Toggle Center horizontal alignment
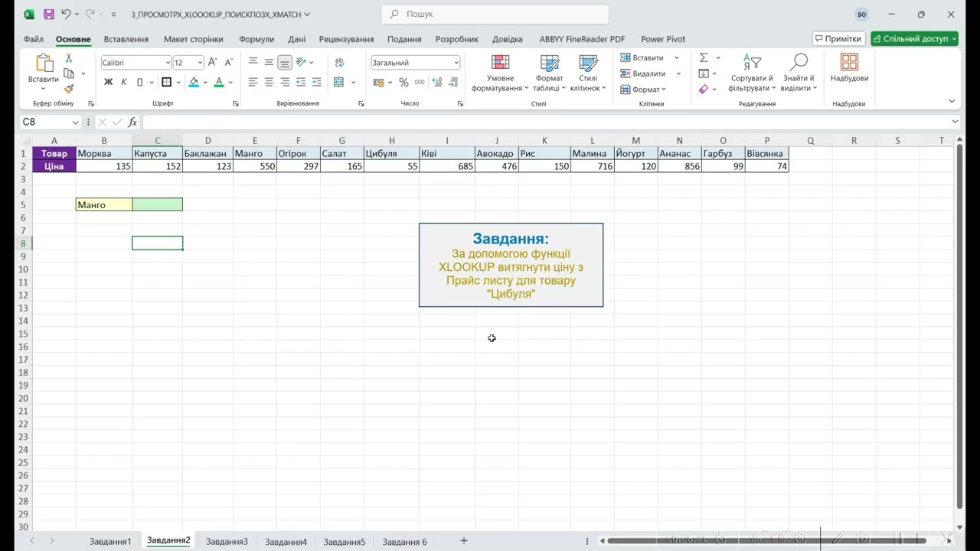The image size is (980, 551). pos(269,82)
